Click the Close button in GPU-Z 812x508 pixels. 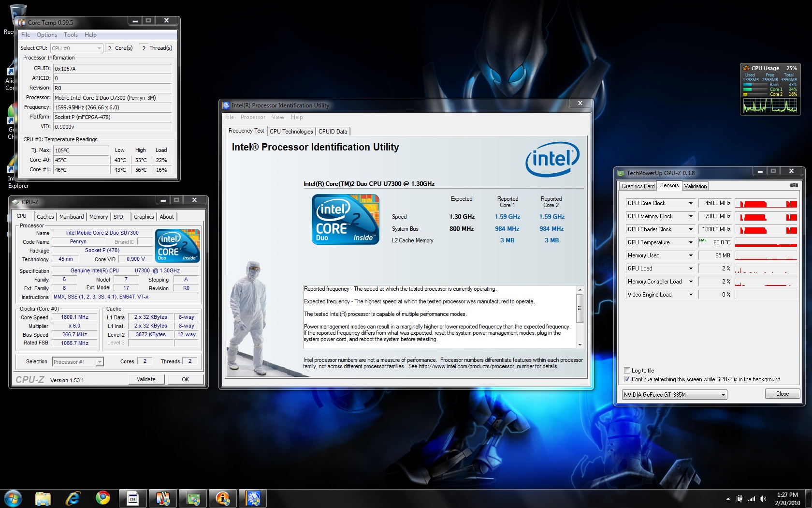tap(783, 394)
